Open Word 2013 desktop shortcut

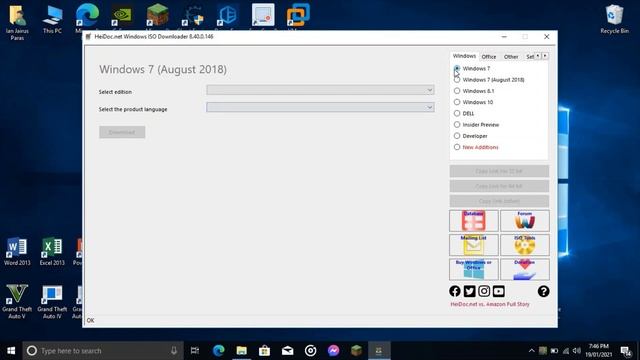(17, 251)
